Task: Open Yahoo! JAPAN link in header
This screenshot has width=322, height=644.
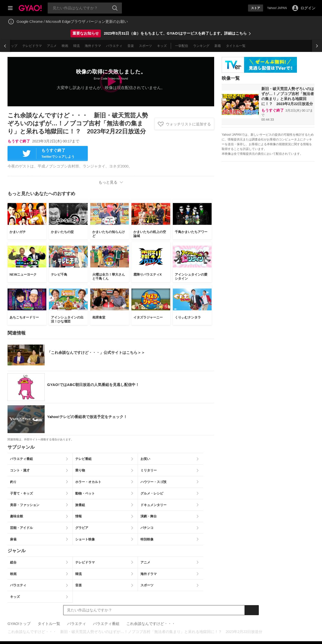Action: click(x=277, y=8)
